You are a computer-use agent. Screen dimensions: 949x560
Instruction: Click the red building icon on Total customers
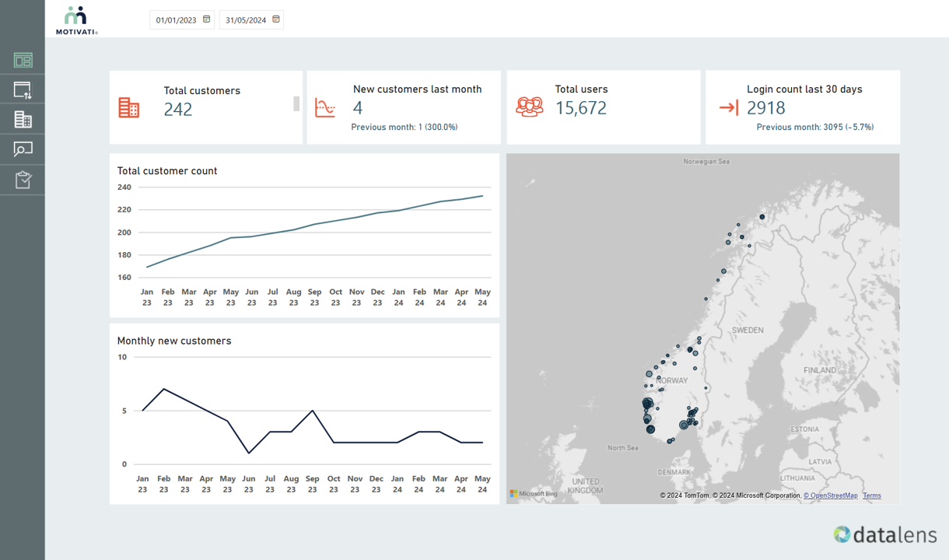tap(128, 107)
